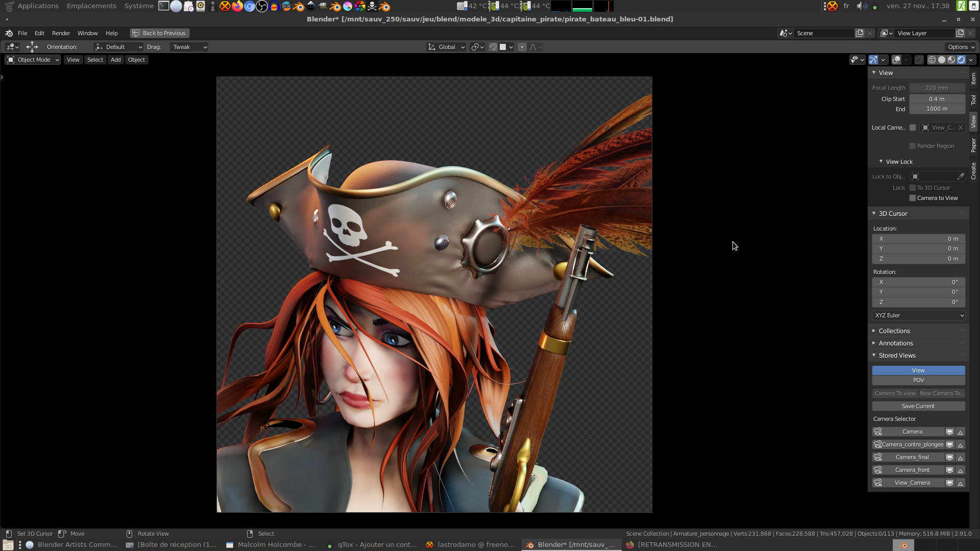Image resolution: width=980 pixels, height=551 pixels.
Task: Click the new scene duplicate icon
Action: coord(860,33)
